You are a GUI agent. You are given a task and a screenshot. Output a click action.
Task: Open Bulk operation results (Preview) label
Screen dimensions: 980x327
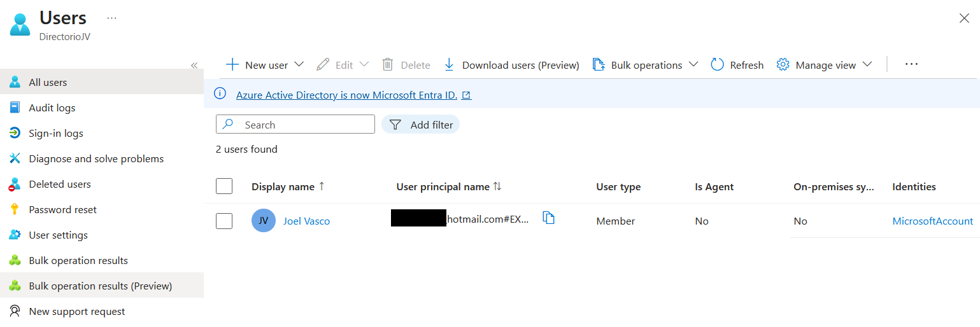coord(101,286)
